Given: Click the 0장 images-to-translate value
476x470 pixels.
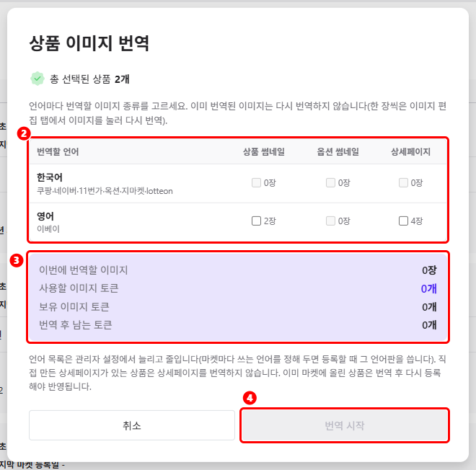Looking at the screenshot, I should tap(429, 270).
